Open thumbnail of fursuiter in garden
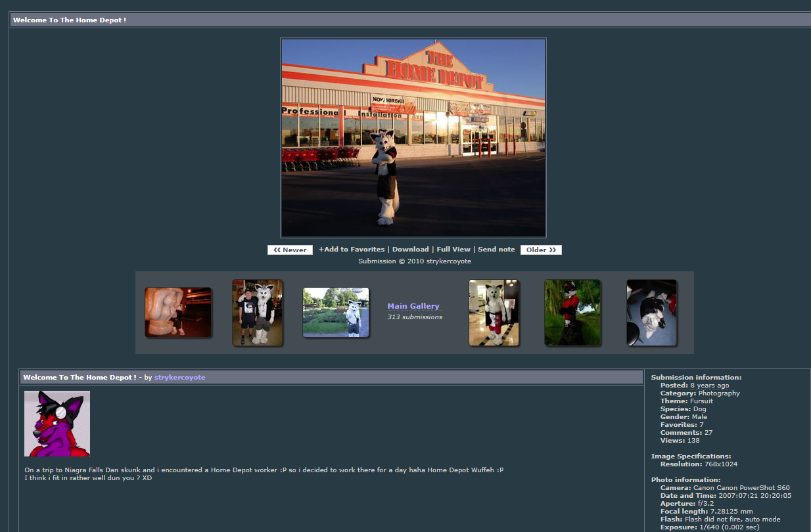Image resolution: width=811 pixels, height=532 pixels. pos(336,313)
